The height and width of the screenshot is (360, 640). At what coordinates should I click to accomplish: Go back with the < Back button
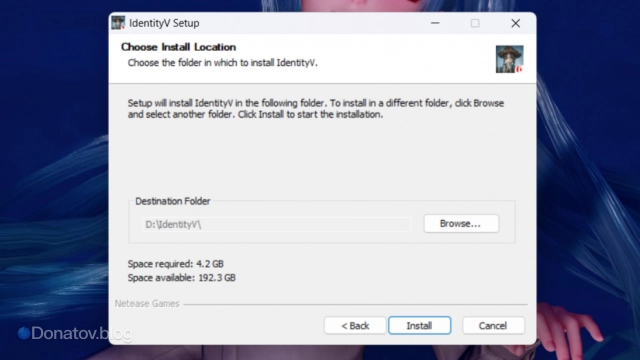355,325
